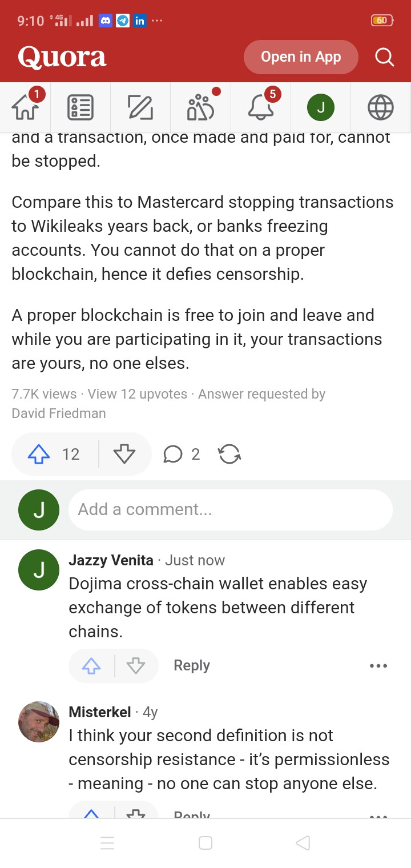
Task: Tap the globe language icon
Action: tap(381, 107)
